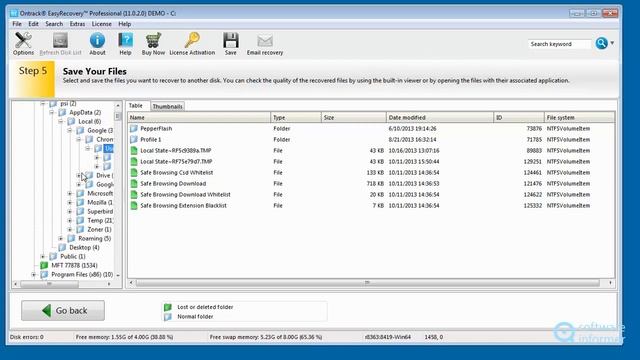The image size is (640, 360).
Task: Select the Profile 1 folder icon
Action: pos(134,140)
